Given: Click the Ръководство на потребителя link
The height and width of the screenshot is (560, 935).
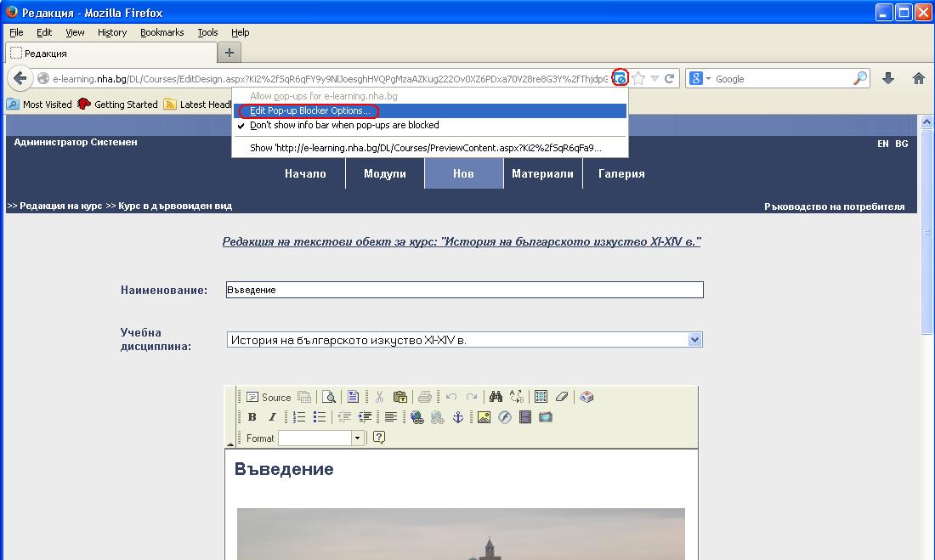Looking at the screenshot, I should (x=834, y=206).
